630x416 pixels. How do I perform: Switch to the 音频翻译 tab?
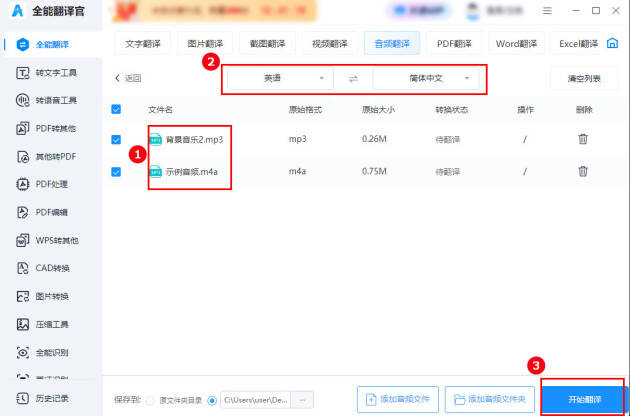[x=392, y=43]
